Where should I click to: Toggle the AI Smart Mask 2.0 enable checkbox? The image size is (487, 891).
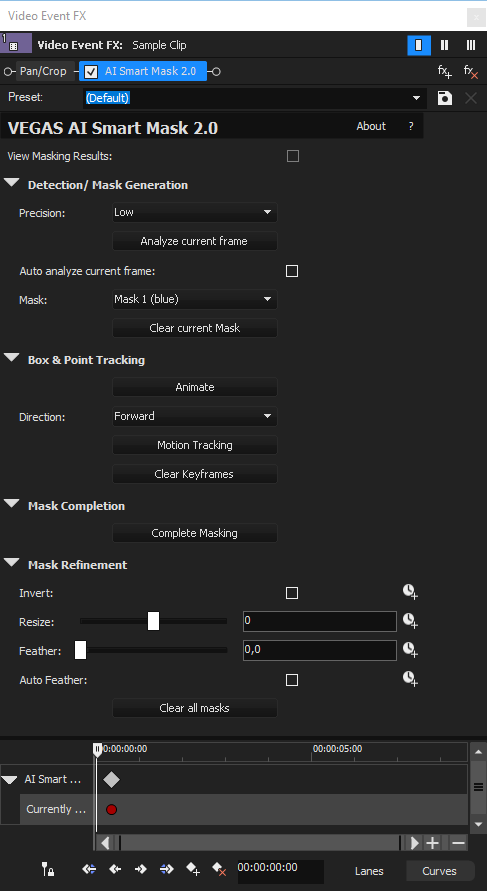pyautogui.click(x=90, y=72)
